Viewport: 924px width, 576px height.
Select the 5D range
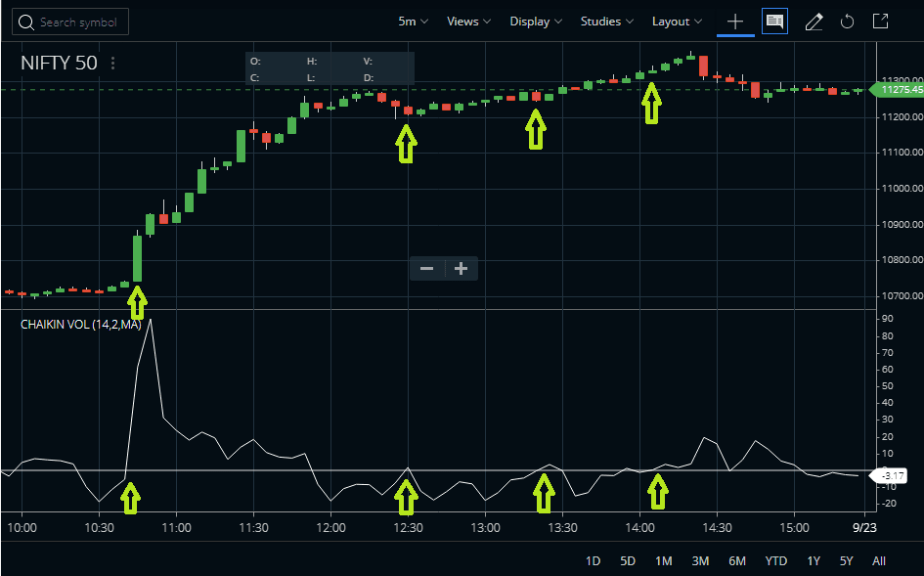point(628,560)
